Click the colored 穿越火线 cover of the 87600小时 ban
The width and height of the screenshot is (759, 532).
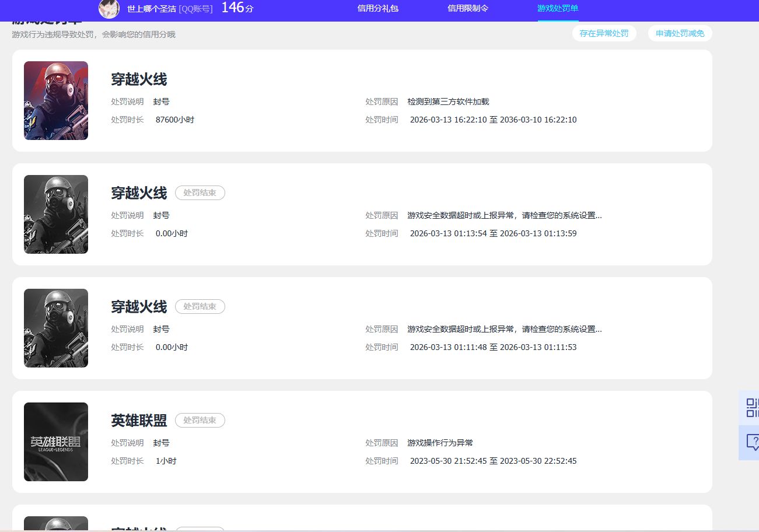click(56, 100)
